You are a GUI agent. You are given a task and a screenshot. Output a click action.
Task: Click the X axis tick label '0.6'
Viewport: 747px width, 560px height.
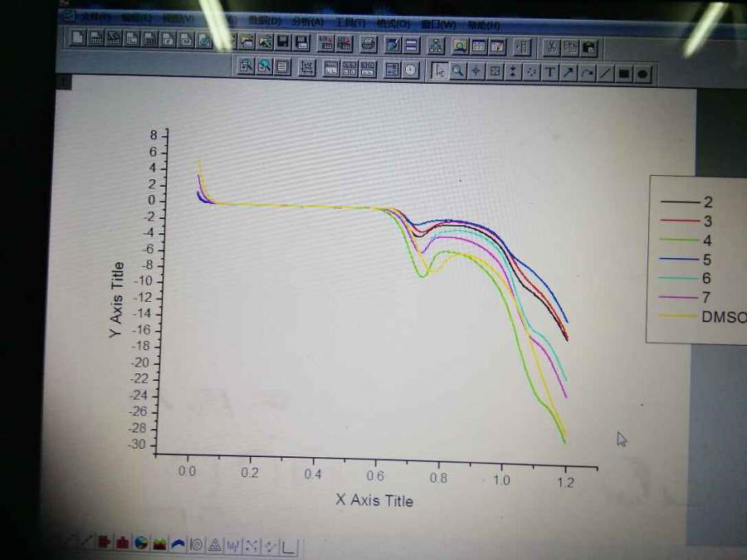375,475
